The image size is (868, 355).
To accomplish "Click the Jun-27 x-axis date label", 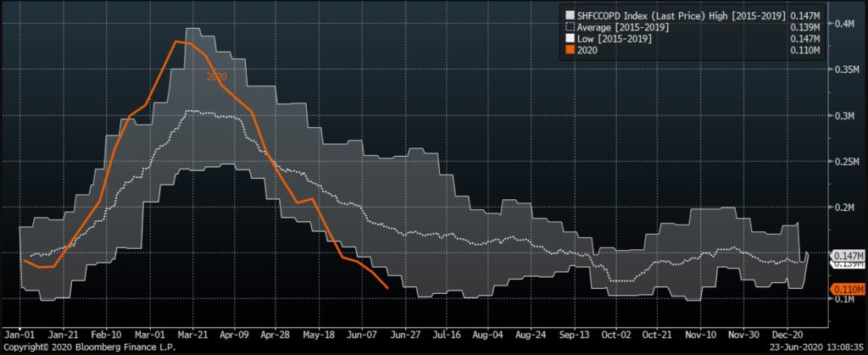I will [408, 335].
